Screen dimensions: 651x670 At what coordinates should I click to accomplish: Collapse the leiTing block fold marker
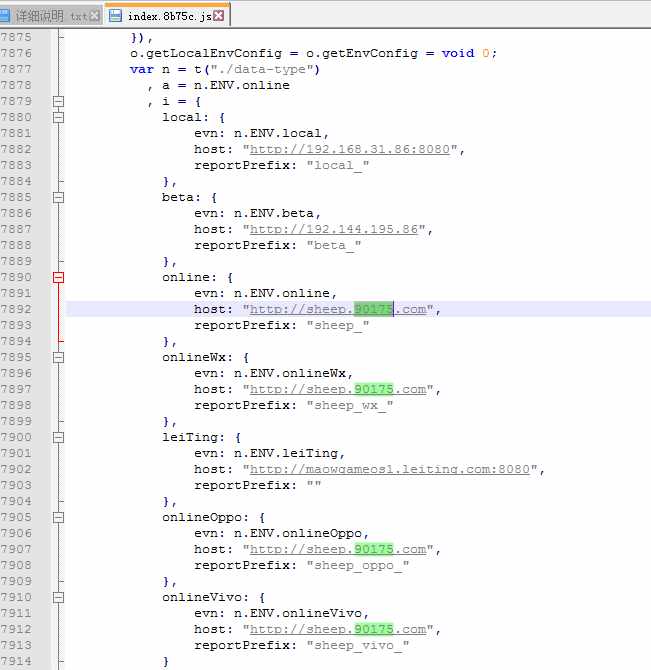(x=58, y=437)
